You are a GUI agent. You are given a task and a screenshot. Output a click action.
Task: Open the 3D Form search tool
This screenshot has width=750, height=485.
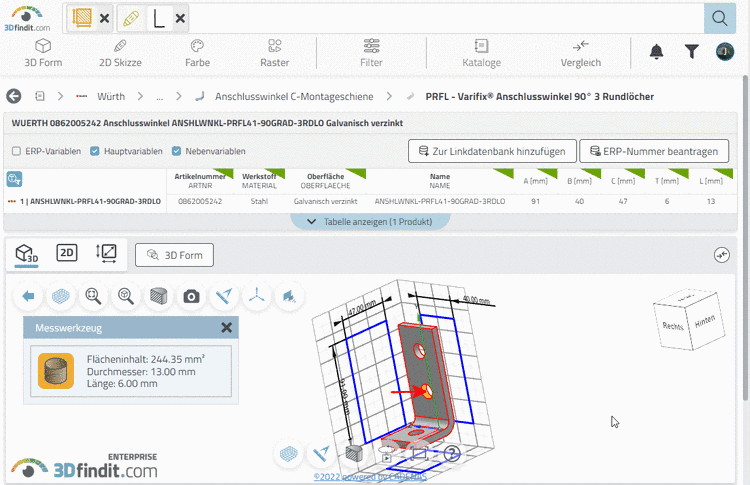(x=43, y=53)
